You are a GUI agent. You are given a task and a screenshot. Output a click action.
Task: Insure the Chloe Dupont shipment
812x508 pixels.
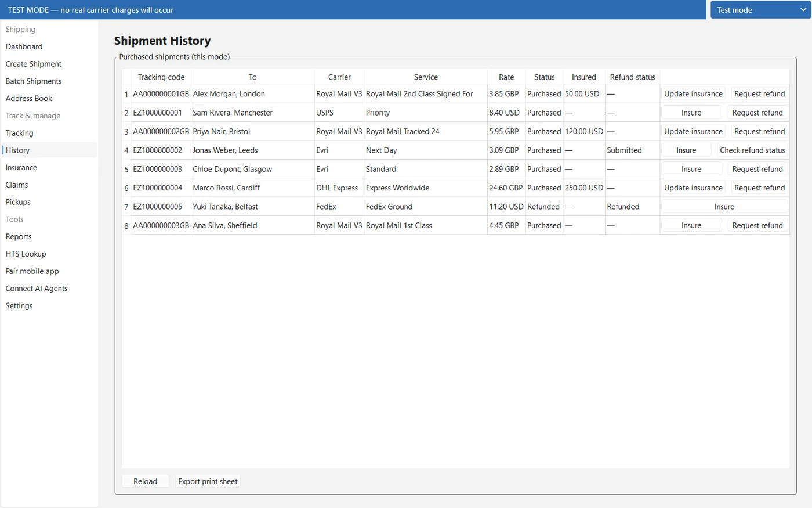[x=691, y=169]
